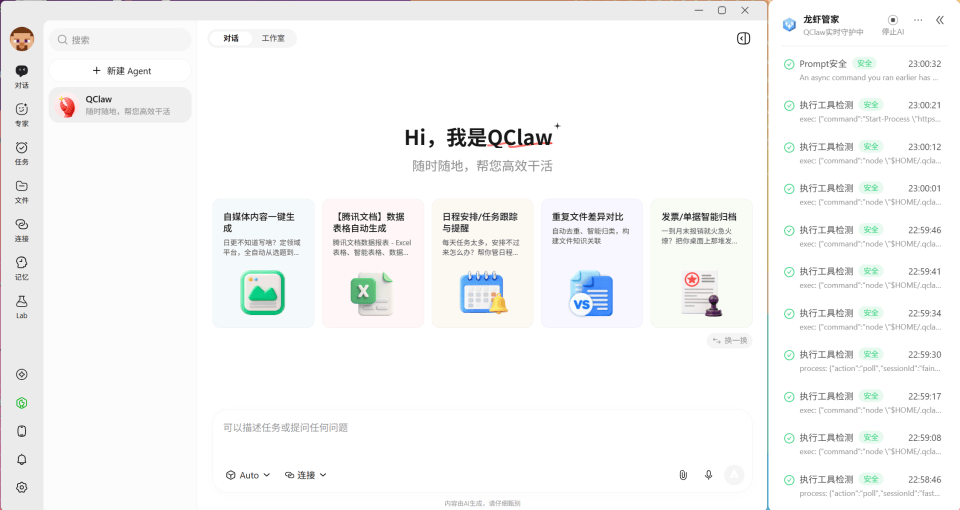
Task: Open the Prompt安全 log entry at 23:00:32
Action: pos(864,70)
